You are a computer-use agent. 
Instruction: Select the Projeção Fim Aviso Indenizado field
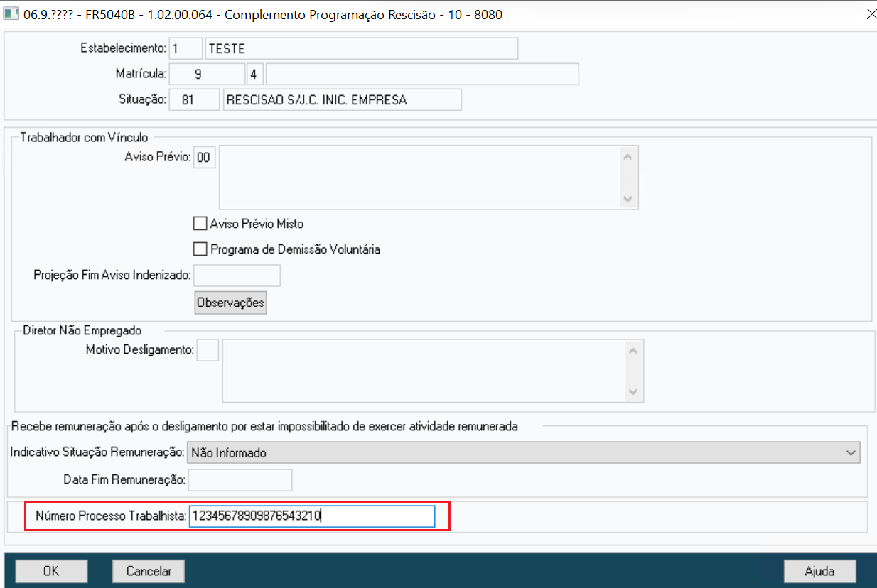pos(237,275)
